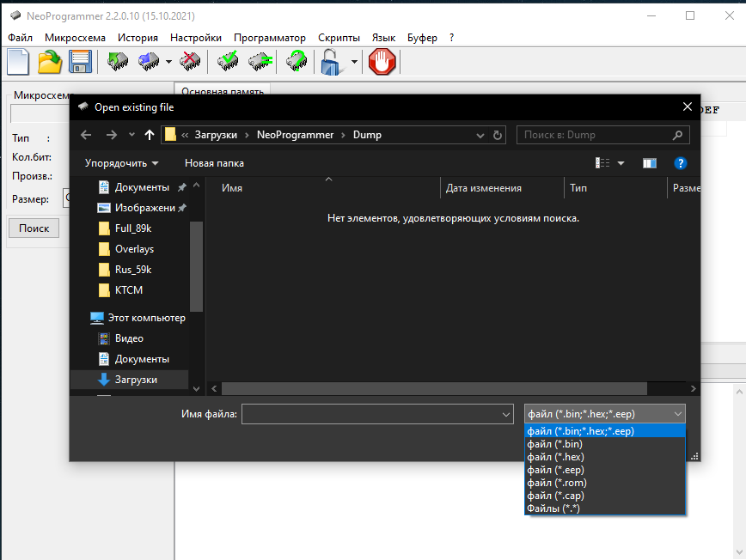This screenshot has height=560, width=746.
Task: Select Видео in navigation pane
Action: [129, 338]
